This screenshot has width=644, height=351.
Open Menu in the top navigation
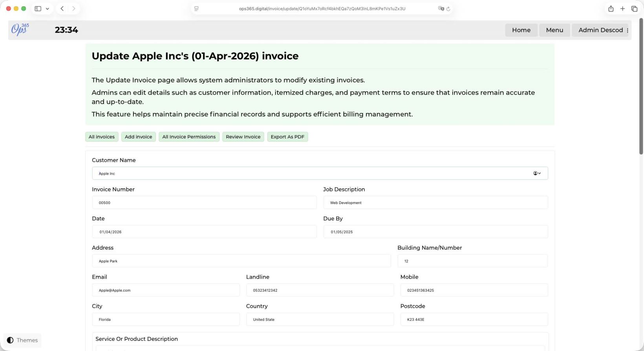coord(554,30)
